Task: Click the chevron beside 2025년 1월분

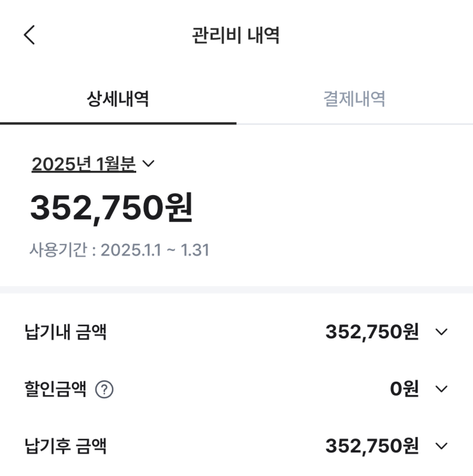Action: [148, 164]
